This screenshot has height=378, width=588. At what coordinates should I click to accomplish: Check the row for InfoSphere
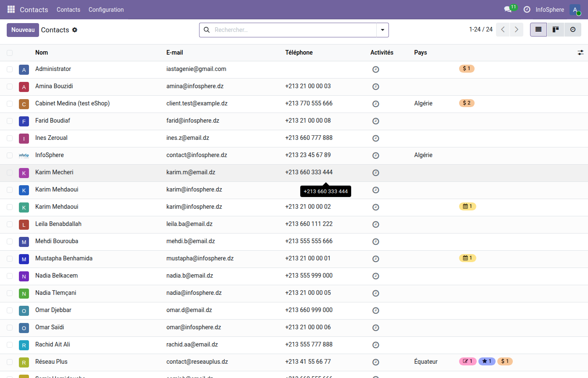10,155
